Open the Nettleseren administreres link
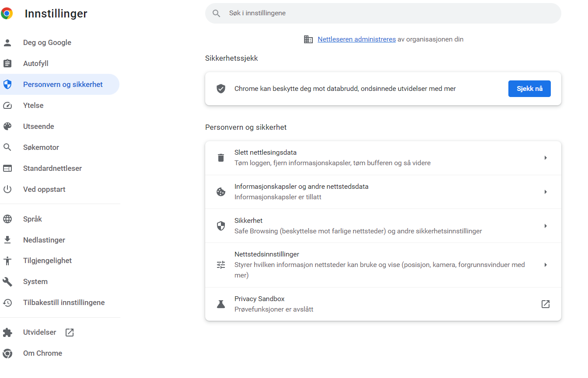 tap(357, 39)
